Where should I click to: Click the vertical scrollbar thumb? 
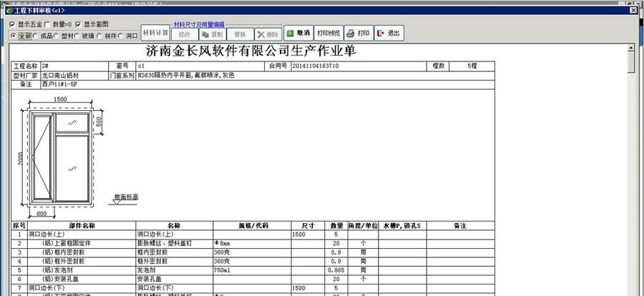pos(631,62)
